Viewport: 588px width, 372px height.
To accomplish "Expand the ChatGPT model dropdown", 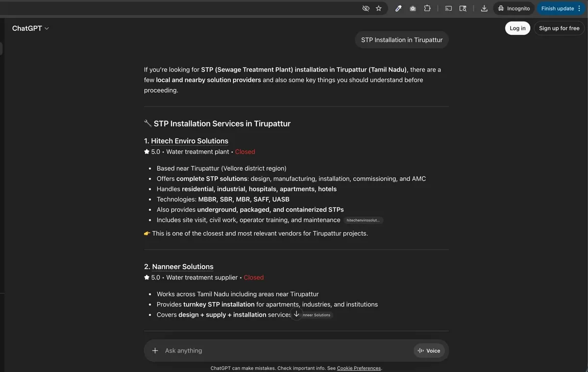I will [x=30, y=28].
